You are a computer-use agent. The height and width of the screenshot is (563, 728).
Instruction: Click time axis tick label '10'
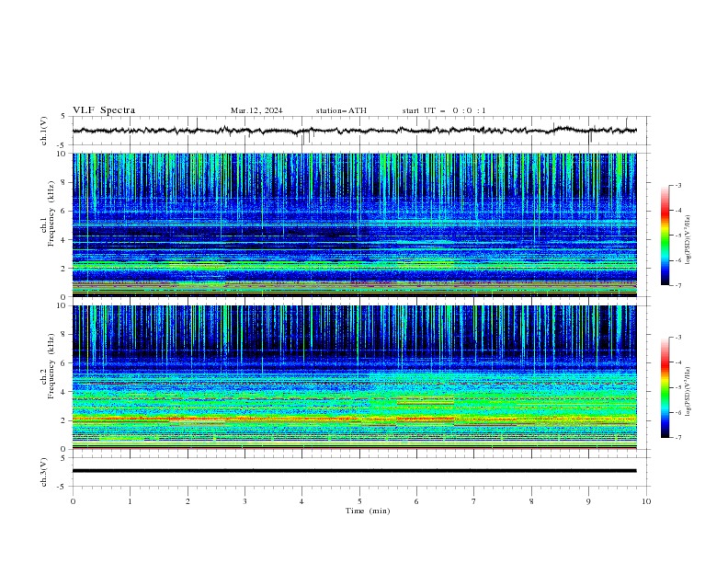646,501
